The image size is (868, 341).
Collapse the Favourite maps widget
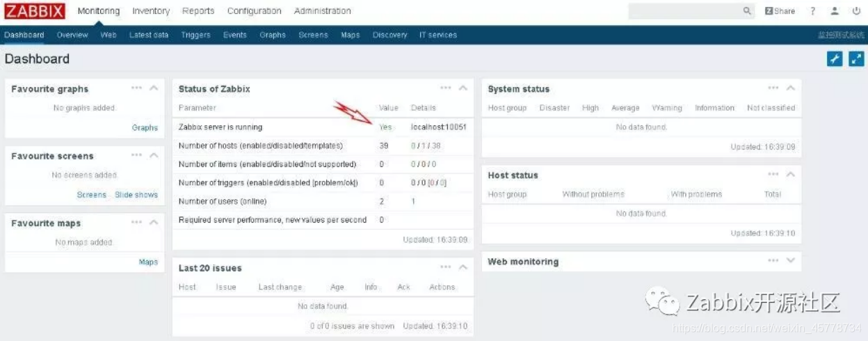pyautogui.click(x=154, y=223)
